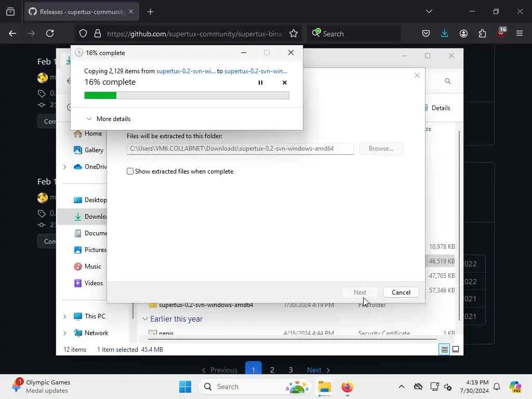Open Videos in Explorer sidebar
The height and width of the screenshot is (399, 532).
[88, 283]
